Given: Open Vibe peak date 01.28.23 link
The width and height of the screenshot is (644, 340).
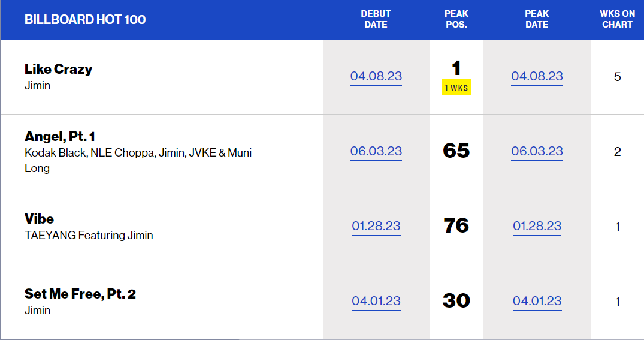Looking at the screenshot, I should tap(537, 226).
